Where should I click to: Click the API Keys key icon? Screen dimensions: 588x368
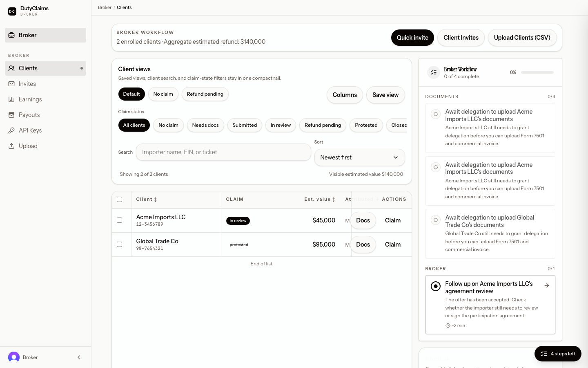point(11,130)
